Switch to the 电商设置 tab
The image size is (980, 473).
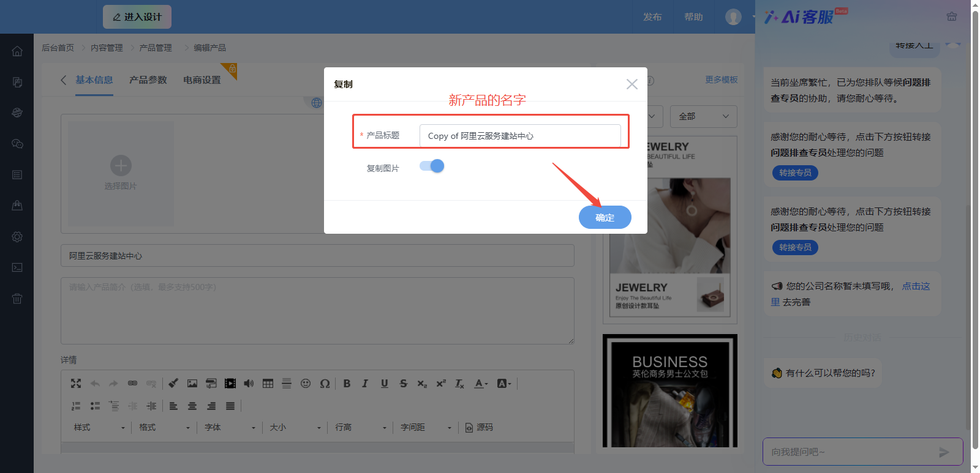(x=202, y=80)
